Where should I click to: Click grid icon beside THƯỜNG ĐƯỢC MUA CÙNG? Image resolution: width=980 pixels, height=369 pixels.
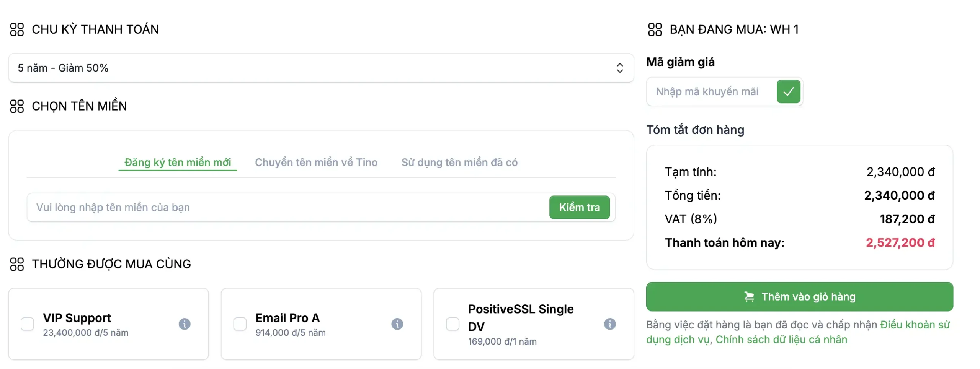(x=17, y=264)
